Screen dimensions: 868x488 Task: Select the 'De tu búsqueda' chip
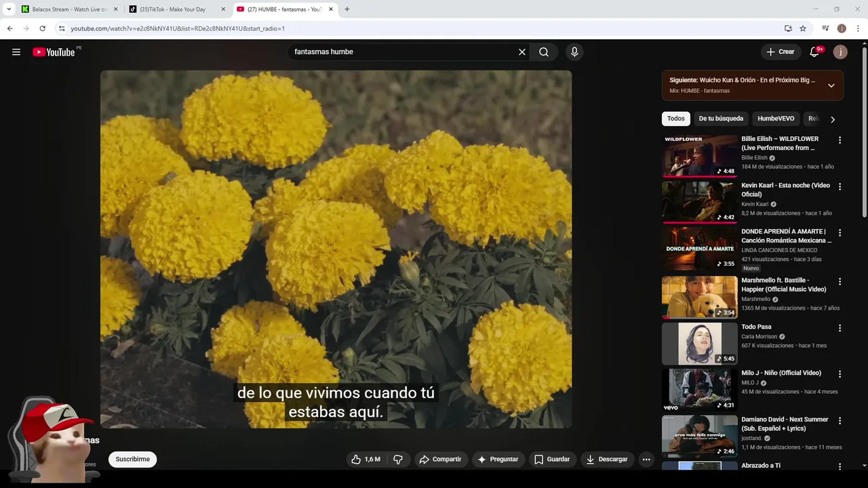[x=721, y=119]
